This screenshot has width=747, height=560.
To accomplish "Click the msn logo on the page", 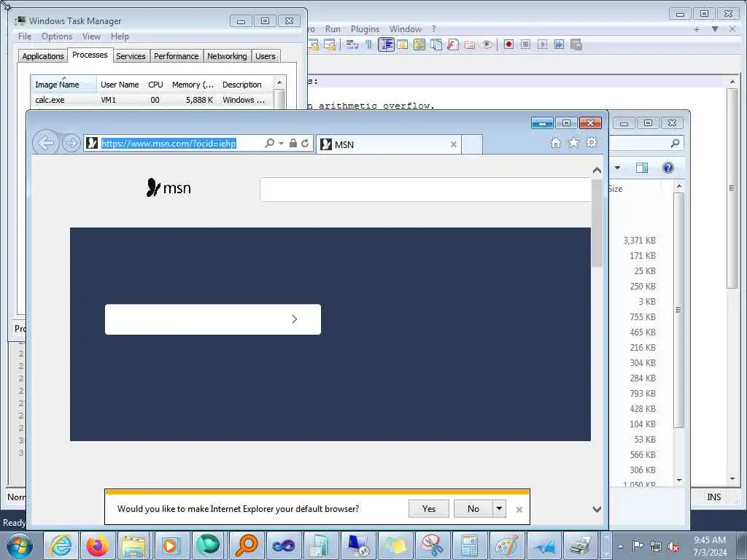I will (169, 187).
